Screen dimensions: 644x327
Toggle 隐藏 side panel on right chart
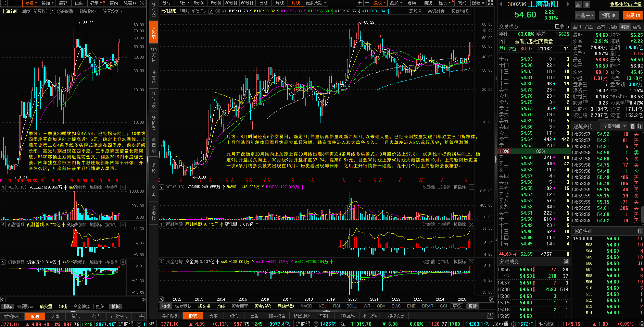tap(478, 3)
